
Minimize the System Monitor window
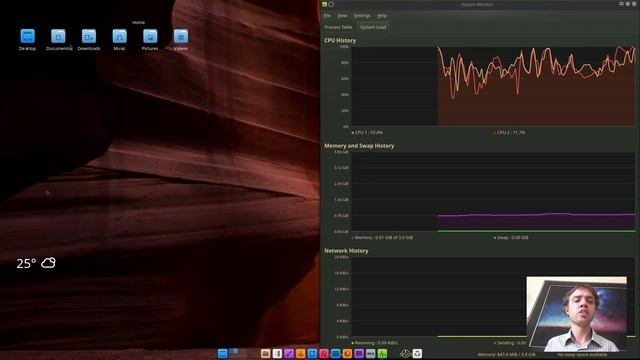[621, 4]
